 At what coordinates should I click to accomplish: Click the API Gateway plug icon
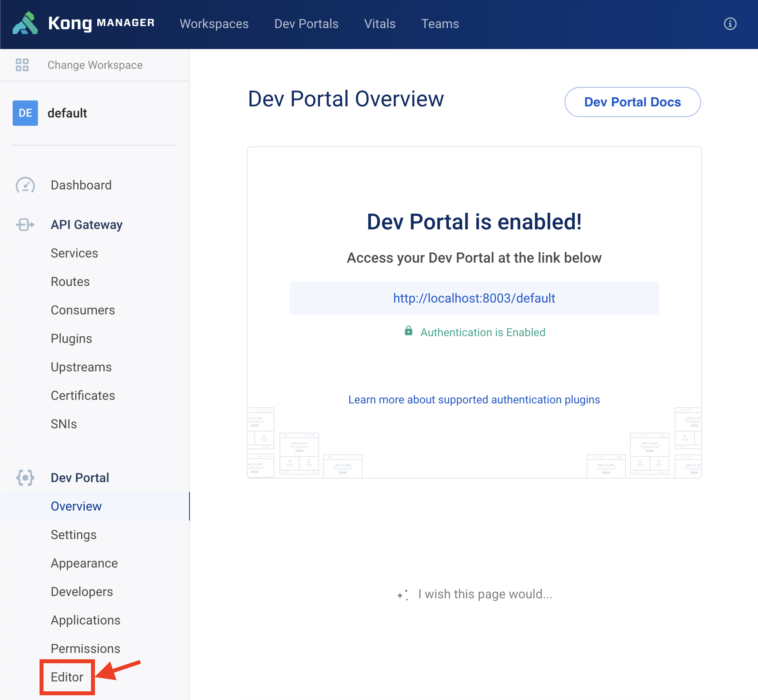(x=25, y=225)
